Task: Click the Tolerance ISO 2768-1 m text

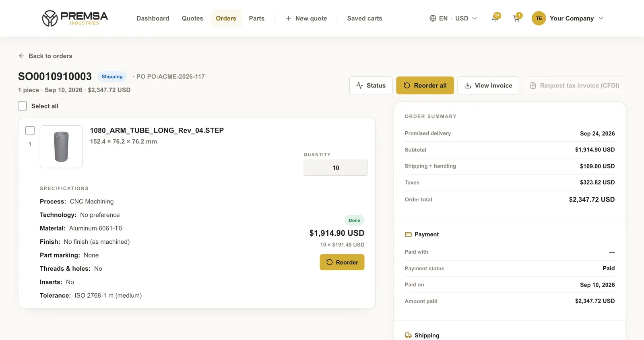Action: 91,296
